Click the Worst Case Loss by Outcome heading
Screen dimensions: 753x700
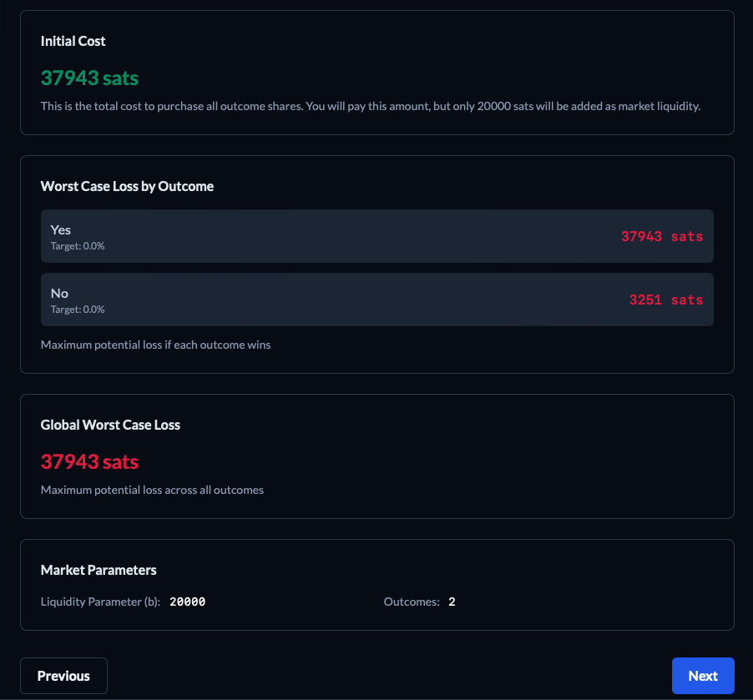pos(127,186)
